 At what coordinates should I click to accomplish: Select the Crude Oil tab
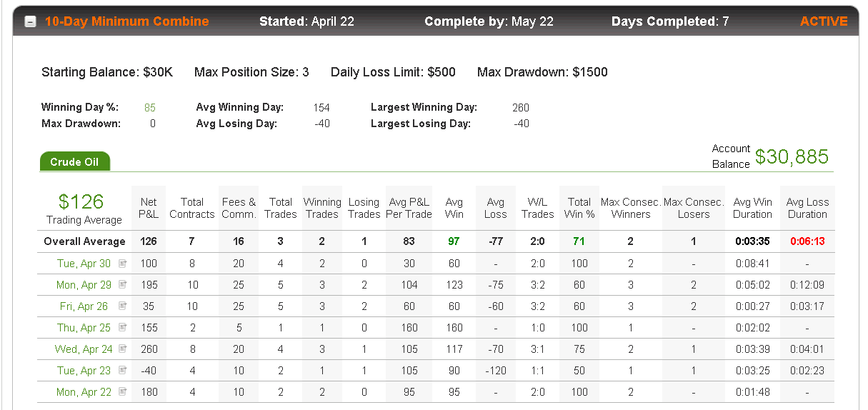click(x=74, y=161)
